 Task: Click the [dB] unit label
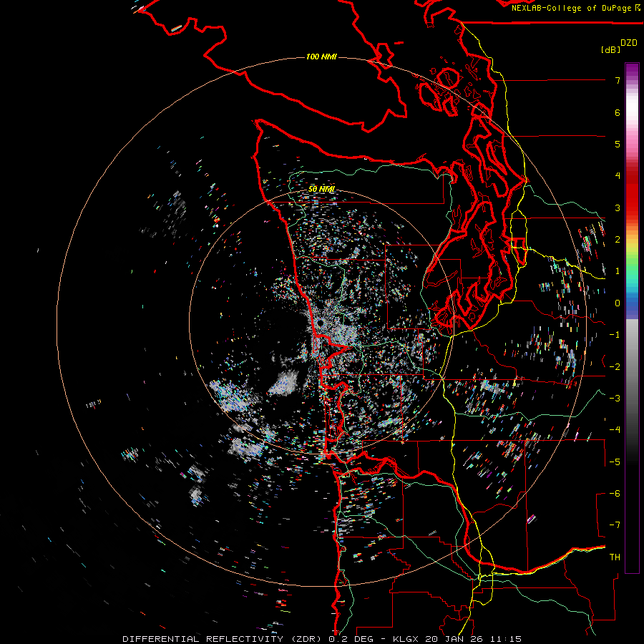tap(610, 50)
